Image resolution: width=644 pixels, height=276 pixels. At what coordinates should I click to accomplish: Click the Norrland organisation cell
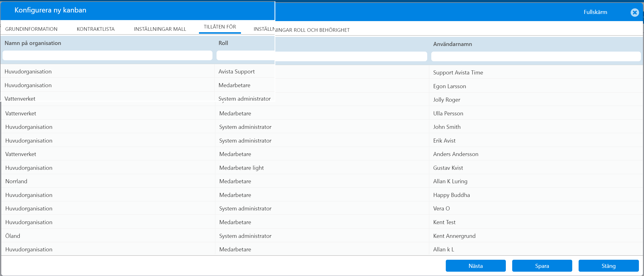click(x=16, y=181)
